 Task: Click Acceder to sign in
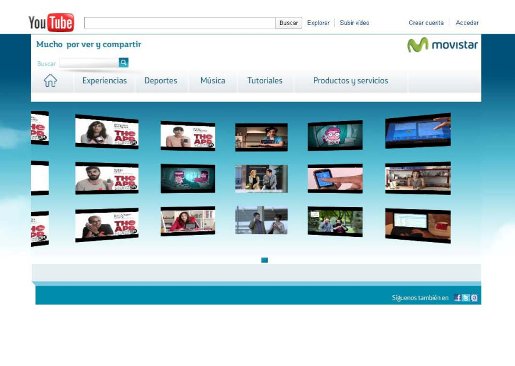tap(467, 23)
